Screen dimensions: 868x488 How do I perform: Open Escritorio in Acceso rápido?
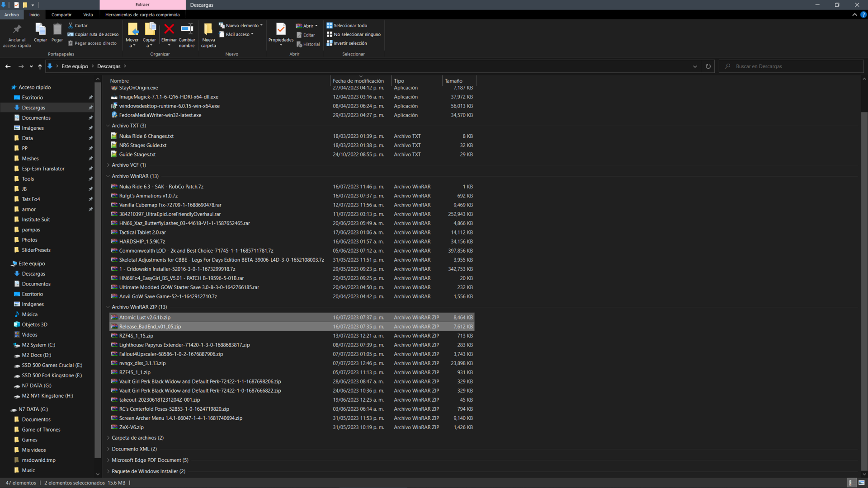click(x=33, y=98)
